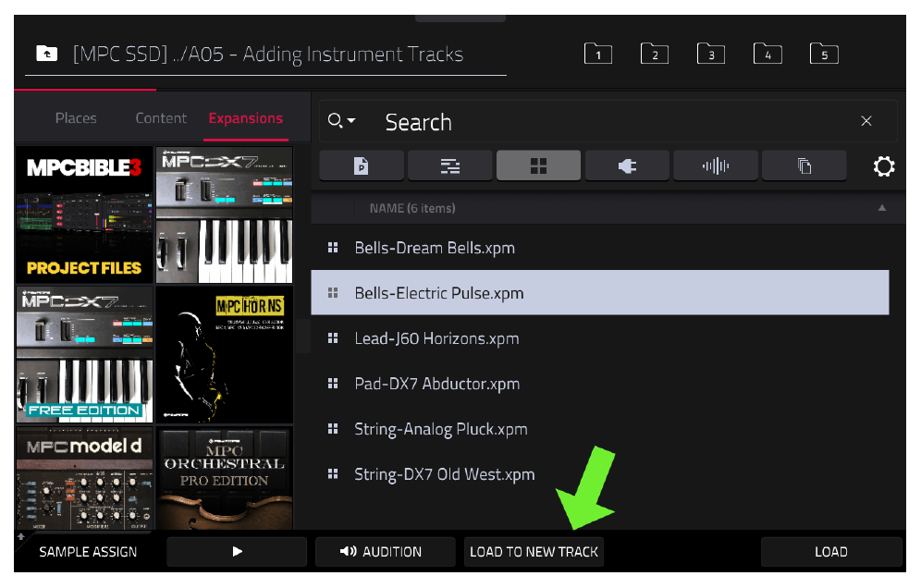
Task: Open folder shortcut 2
Action: [655, 54]
